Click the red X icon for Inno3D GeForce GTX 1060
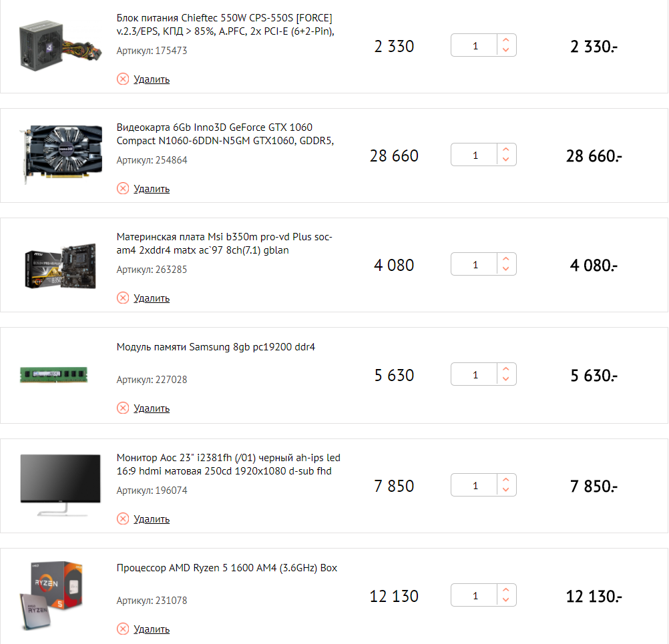669x644 pixels. pyautogui.click(x=123, y=188)
